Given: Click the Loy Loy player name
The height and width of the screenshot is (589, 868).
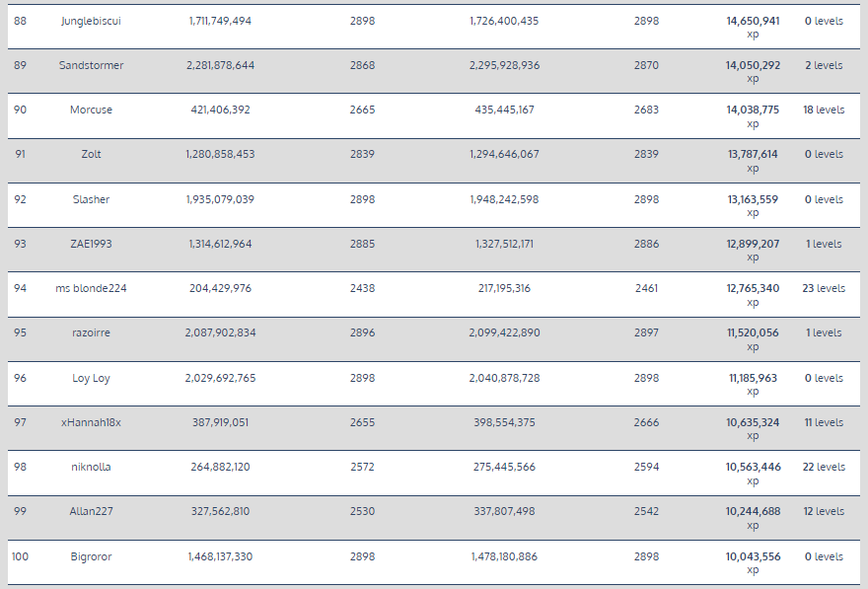Looking at the screenshot, I should tap(91, 378).
